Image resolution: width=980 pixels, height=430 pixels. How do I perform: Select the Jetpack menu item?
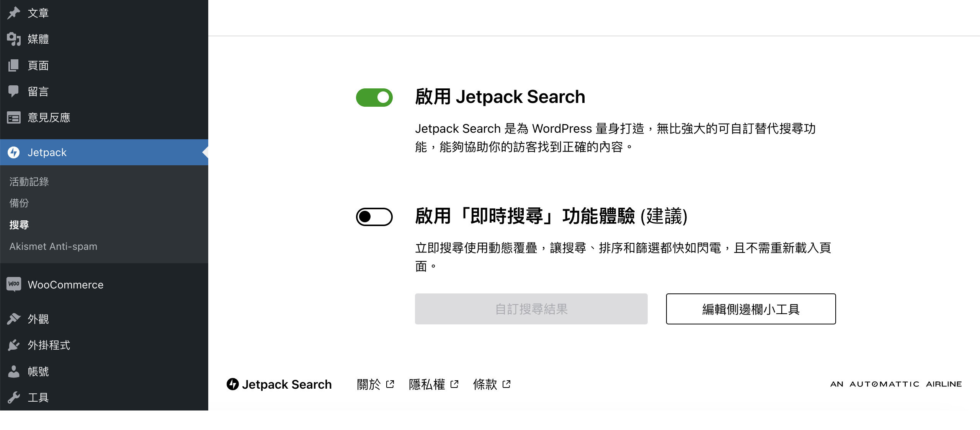click(x=104, y=152)
